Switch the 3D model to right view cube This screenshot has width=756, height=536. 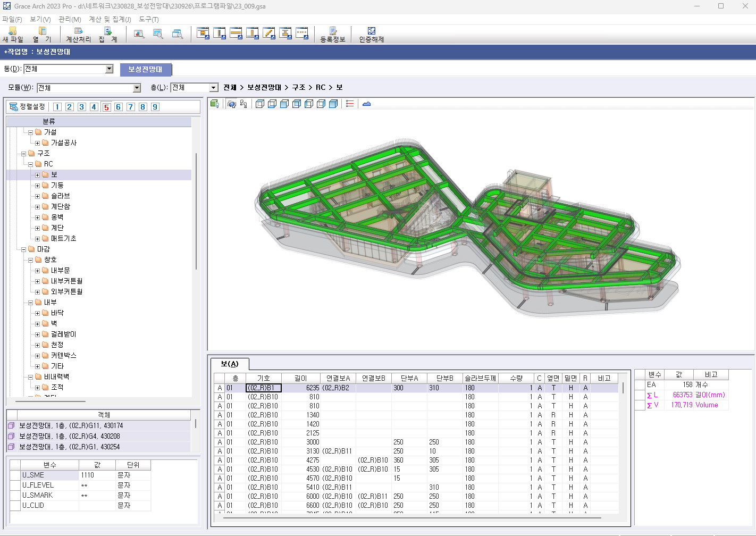[321, 104]
